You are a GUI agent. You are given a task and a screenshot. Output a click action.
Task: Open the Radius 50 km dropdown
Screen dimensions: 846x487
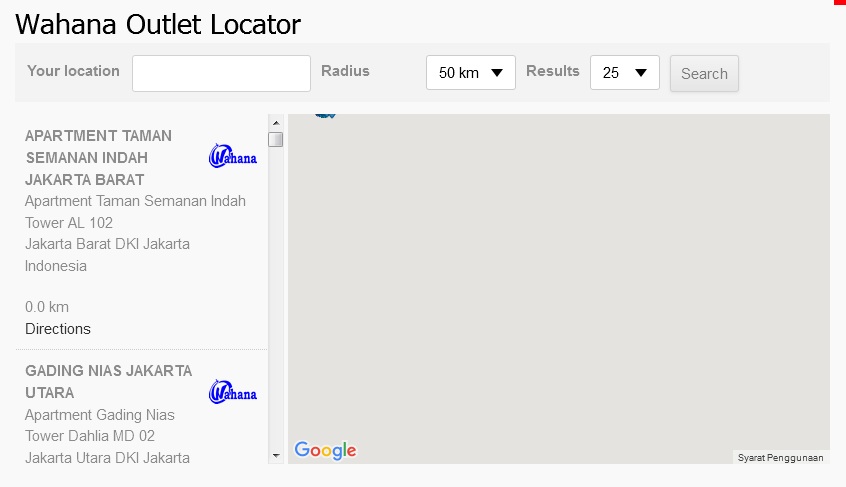[x=470, y=73]
